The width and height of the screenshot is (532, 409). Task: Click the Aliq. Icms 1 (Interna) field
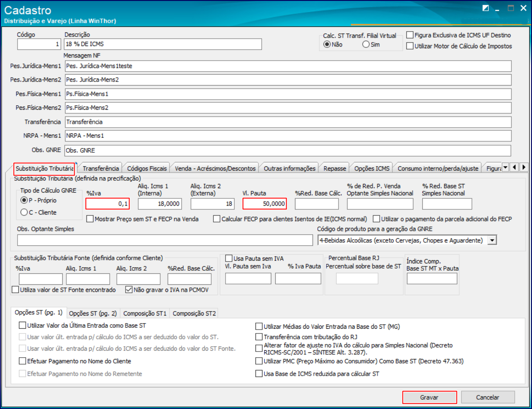160,204
